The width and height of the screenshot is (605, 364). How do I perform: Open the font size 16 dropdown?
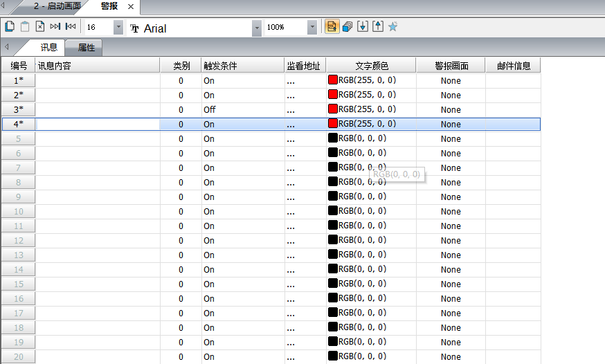coord(118,28)
